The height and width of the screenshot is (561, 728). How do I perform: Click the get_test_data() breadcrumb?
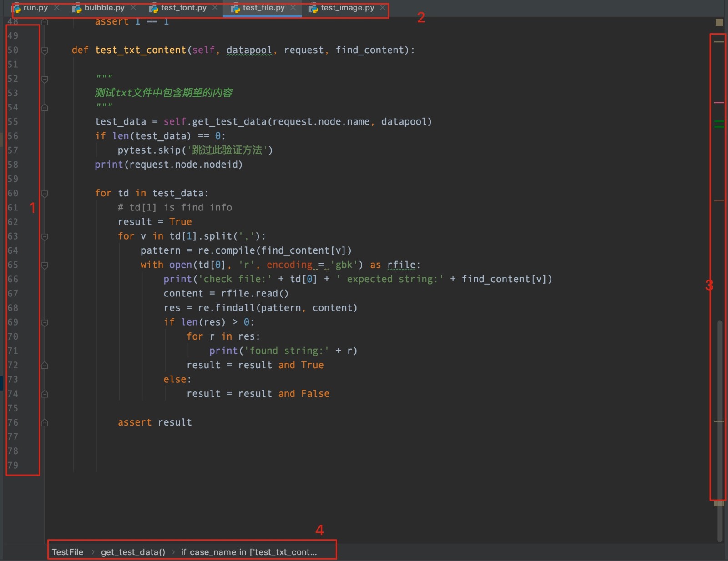(133, 552)
